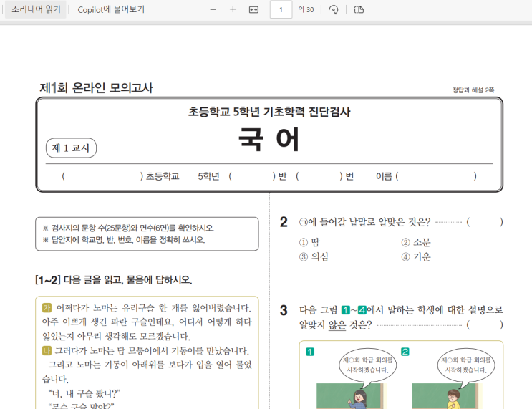Select the 나 paragraph marker
The image size is (532, 409).
pyautogui.click(x=47, y=350)
